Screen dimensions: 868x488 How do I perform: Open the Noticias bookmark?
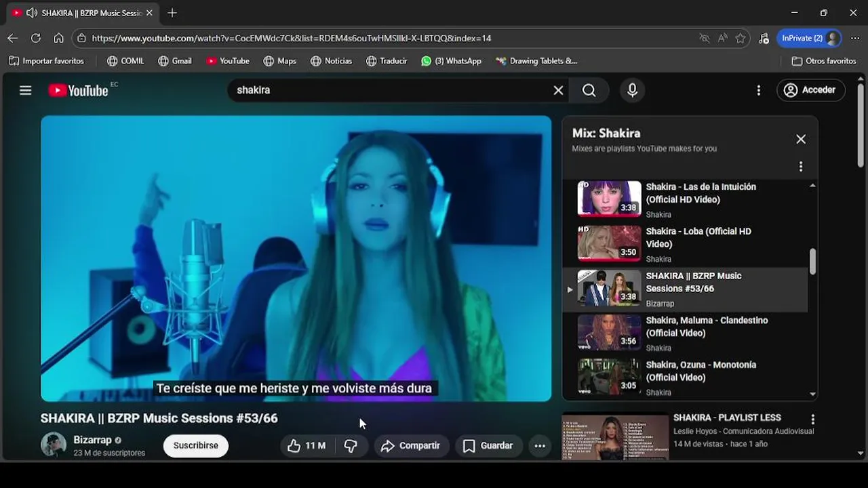pos(331,61)
